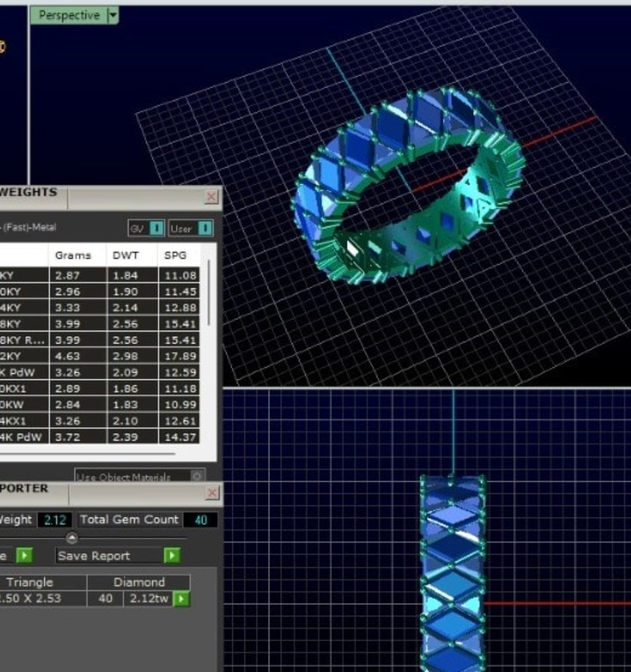
Task: Open the Perspective viewport dropdown arrow
Action: point(113,15)
